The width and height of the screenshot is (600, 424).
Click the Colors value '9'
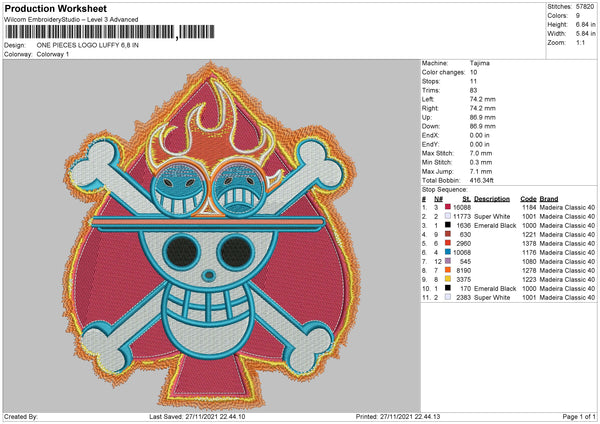pyautogui.click(x=578, y=16)
